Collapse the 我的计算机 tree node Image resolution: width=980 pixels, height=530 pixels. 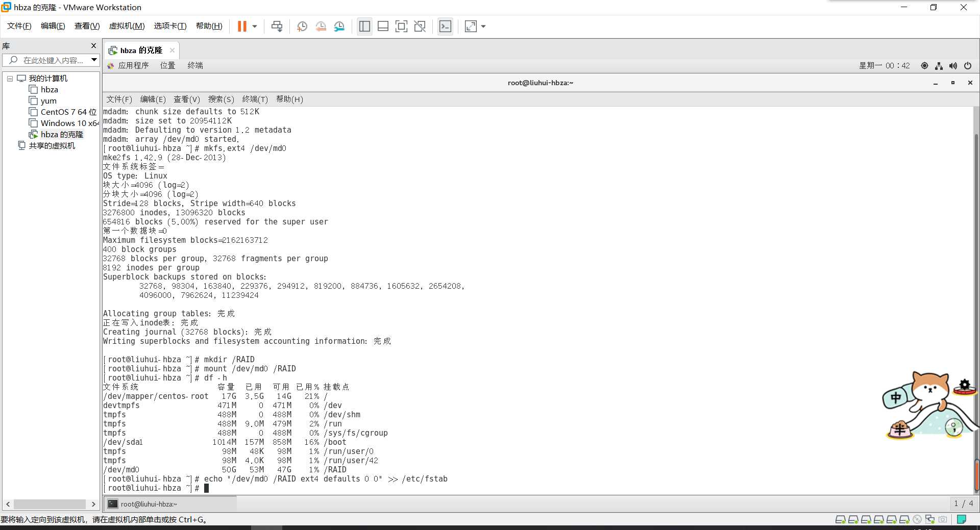[10, 79]
